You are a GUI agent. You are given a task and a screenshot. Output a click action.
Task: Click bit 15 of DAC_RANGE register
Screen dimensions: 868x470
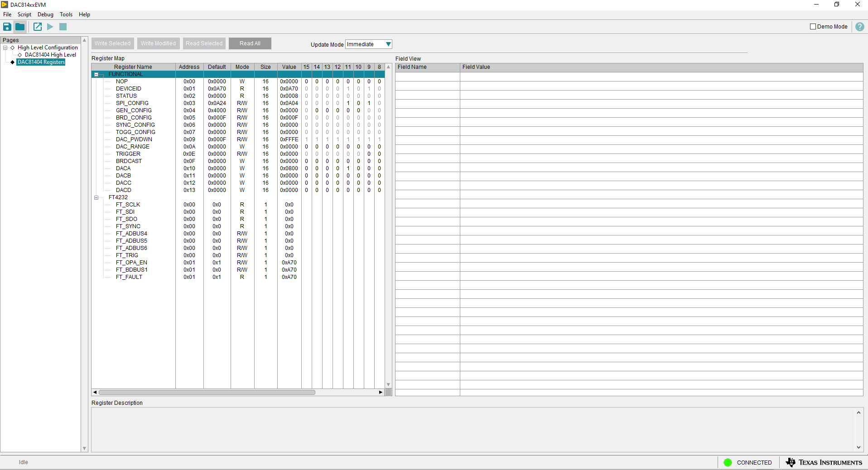pos(306,147)
